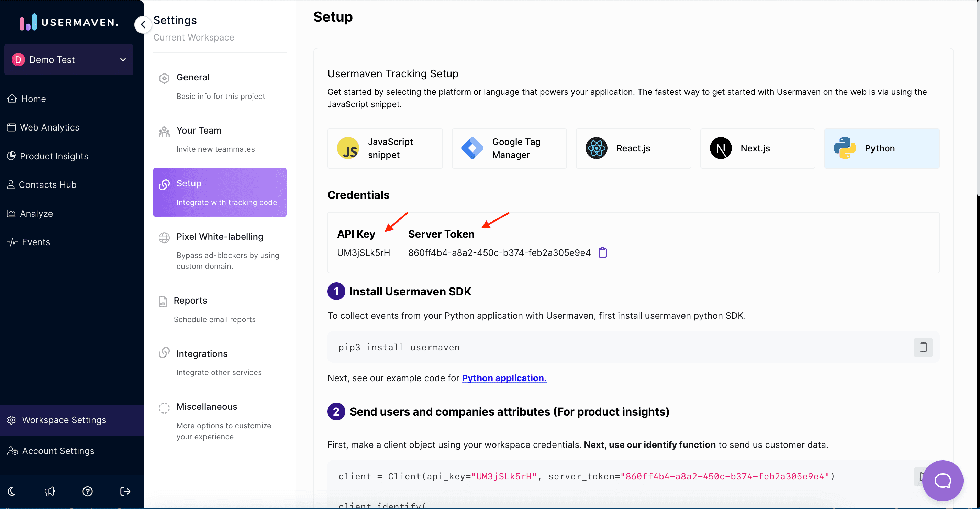Viewport: 980px width, 509px height.
Task: Click the Reports document icon
Action: [163, 302]
